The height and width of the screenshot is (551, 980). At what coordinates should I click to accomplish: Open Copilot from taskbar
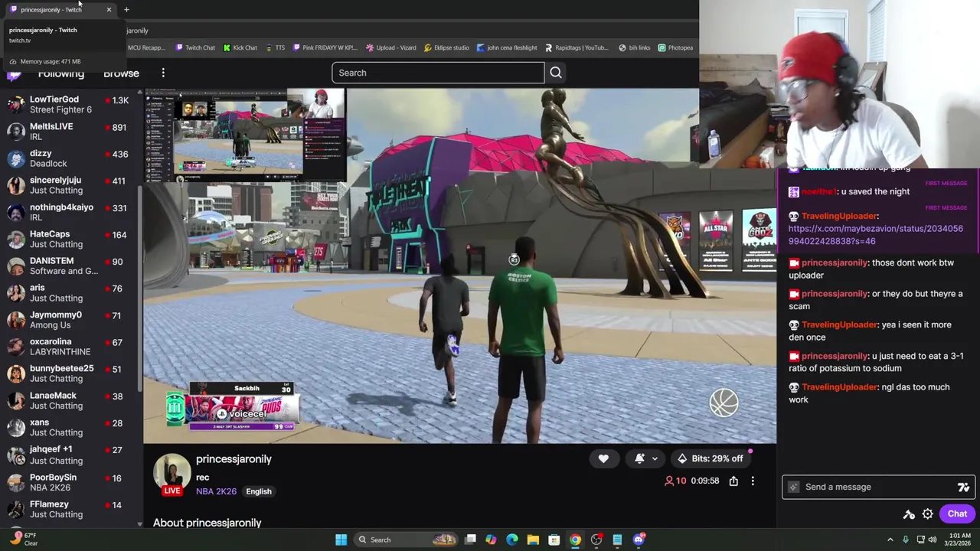tap(491, 540)
